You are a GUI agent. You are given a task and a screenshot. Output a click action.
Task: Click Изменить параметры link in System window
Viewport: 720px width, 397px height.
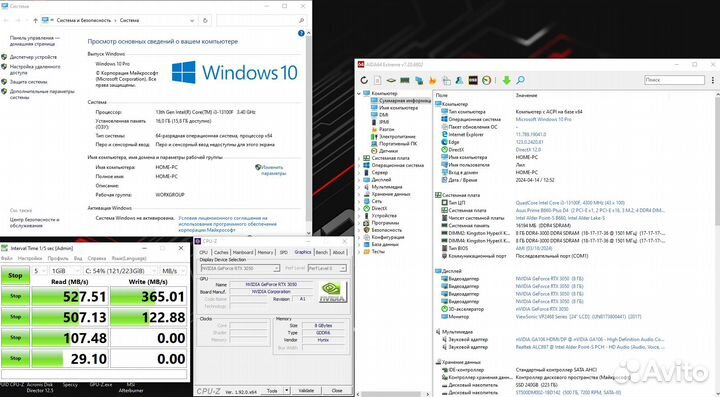click(273, 170)
